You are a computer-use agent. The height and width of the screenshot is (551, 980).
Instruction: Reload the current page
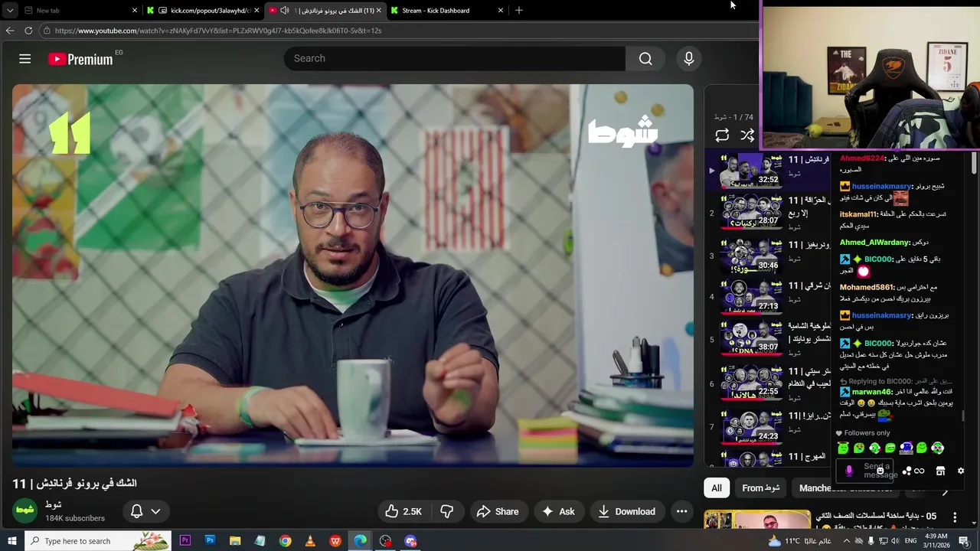point(28,31)
